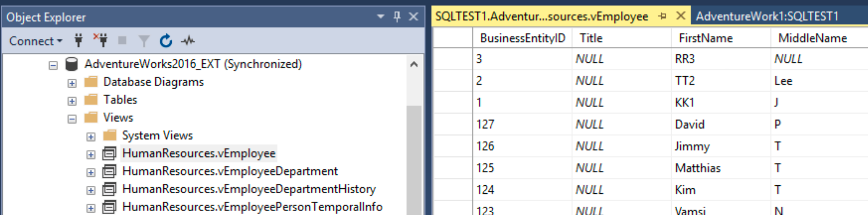Screen dimensions: 868x215
Task: Expand HumanResources.vEmployeeDepartment view node
Action: pos(91,172)
